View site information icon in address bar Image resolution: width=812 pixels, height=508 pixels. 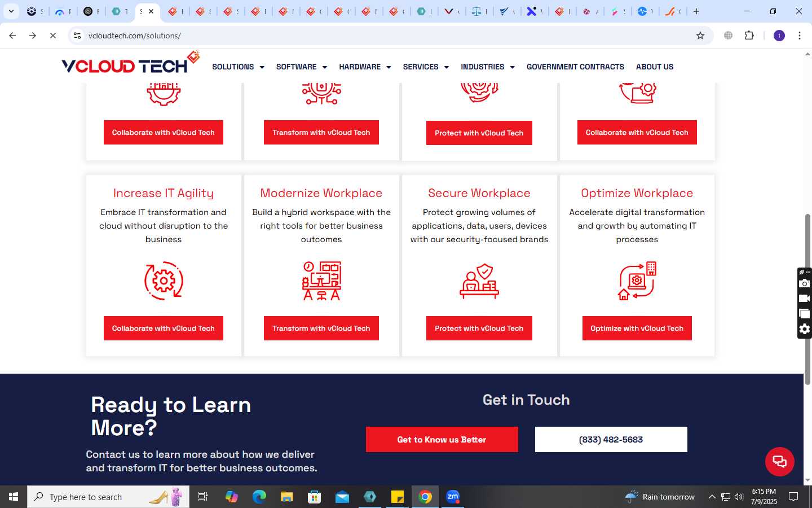coord(77,36)
